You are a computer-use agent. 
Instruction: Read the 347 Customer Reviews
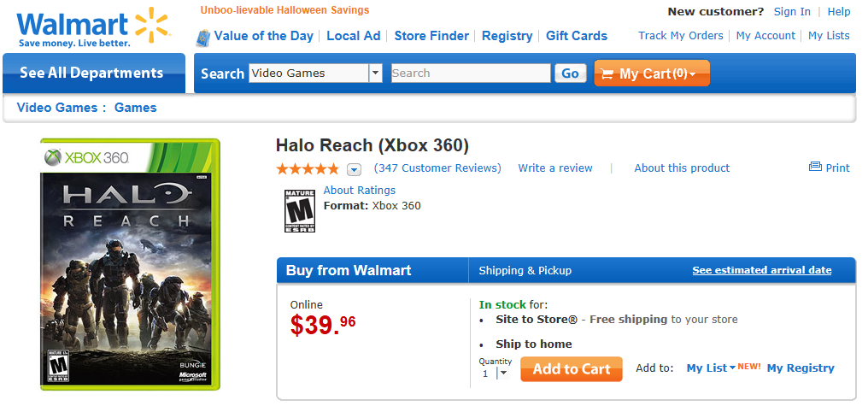tap(437, 168)
